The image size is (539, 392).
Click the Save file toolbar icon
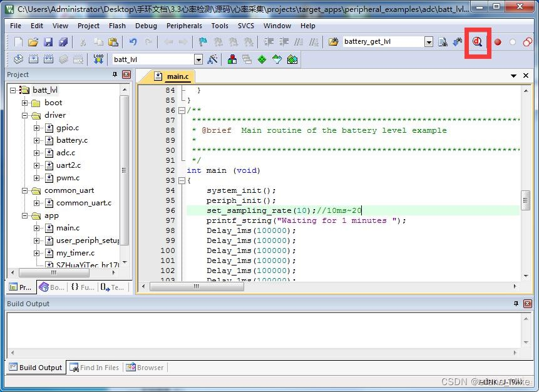pyautogui.click(x=48, y=42)
